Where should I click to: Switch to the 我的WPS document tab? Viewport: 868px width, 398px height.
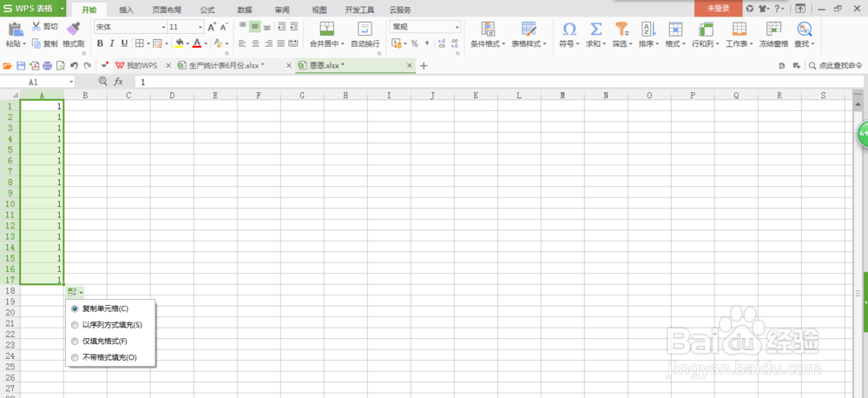[143, 65]
